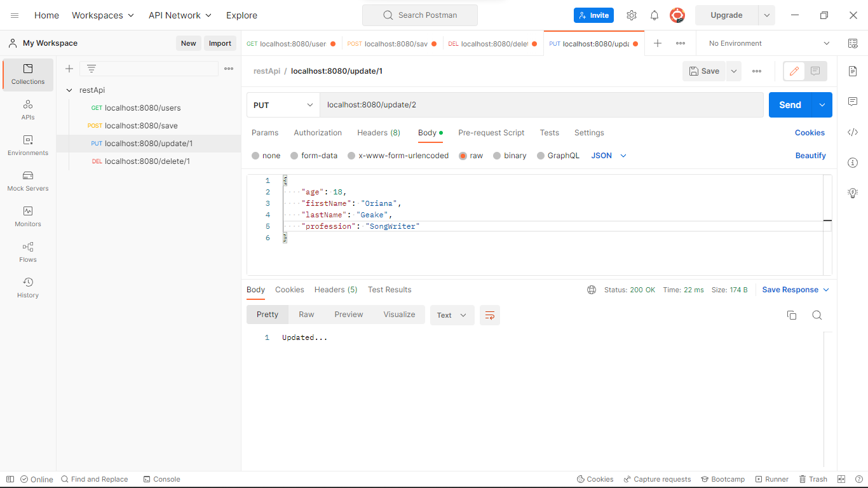Open the settings gear icon
The image size is (868, 488).
tap(631, 15)
